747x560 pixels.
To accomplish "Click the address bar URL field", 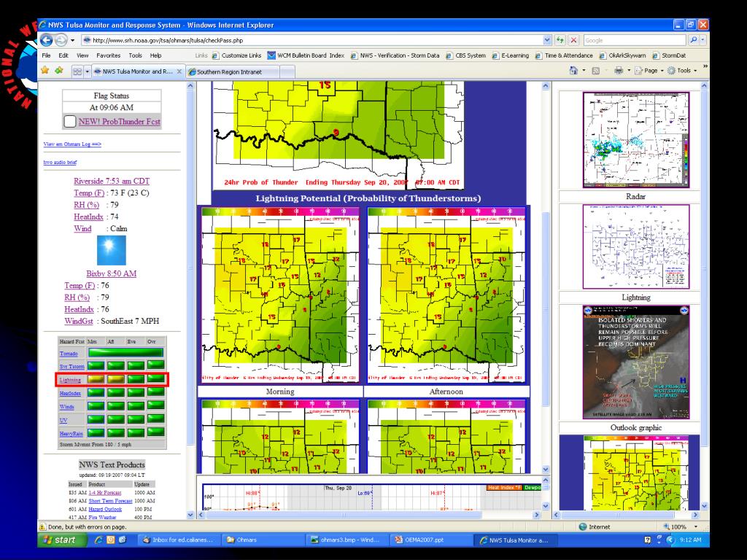I will 312,41.
